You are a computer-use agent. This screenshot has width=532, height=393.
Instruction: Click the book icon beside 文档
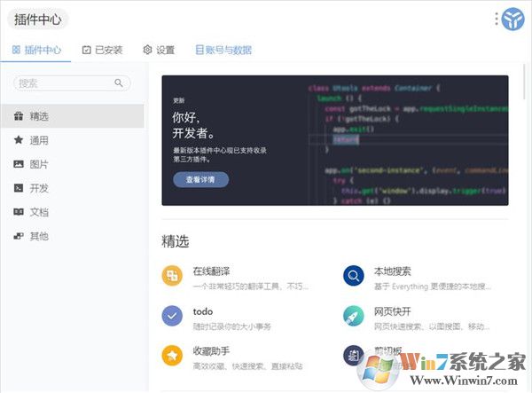[x=19, y=212]
